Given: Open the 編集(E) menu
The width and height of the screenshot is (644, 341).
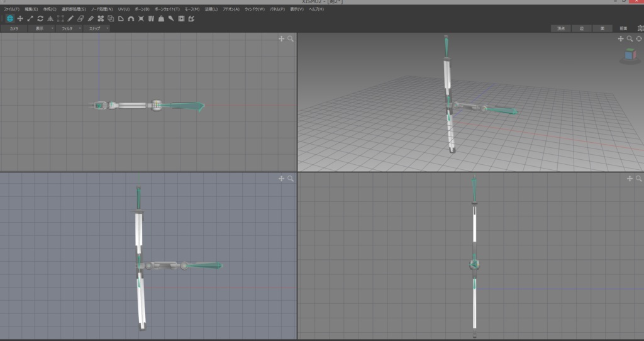Looking at the screenshot, I should pos(31,9).
